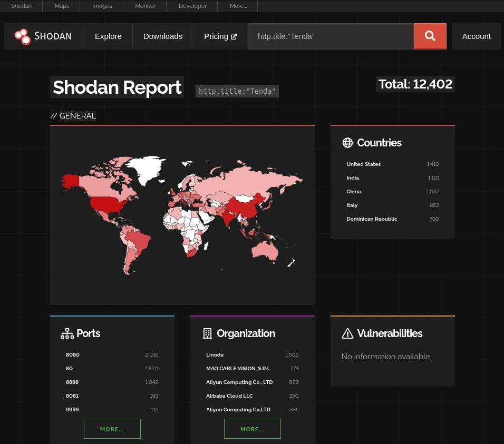Expand more Organization results
Viewport: 504px width, 444px height.
(x=253, y=429)
